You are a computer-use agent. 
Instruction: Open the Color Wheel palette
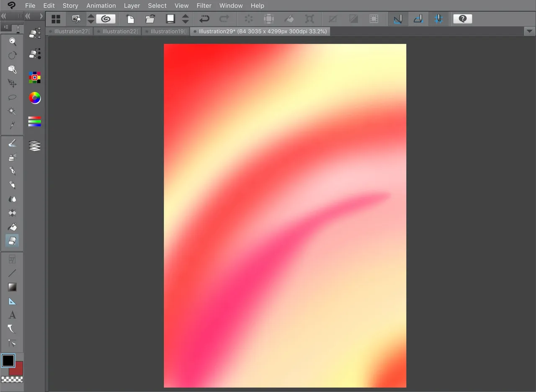(35, 98)
